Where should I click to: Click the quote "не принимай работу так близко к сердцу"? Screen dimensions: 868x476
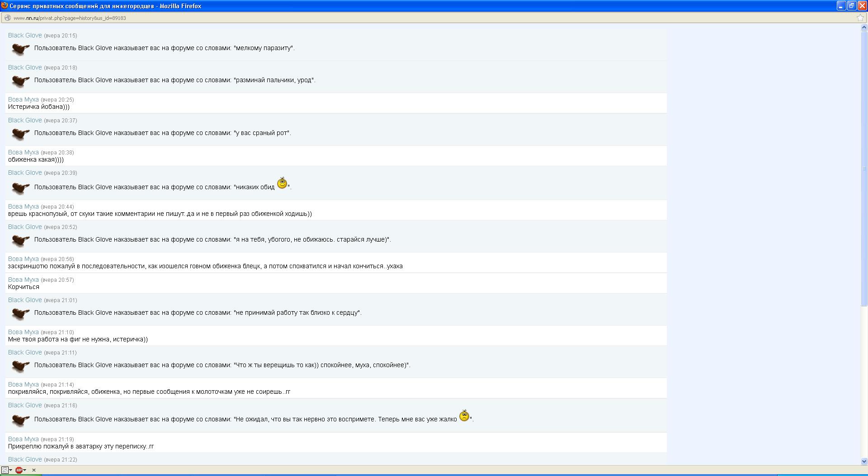(297, 313)
